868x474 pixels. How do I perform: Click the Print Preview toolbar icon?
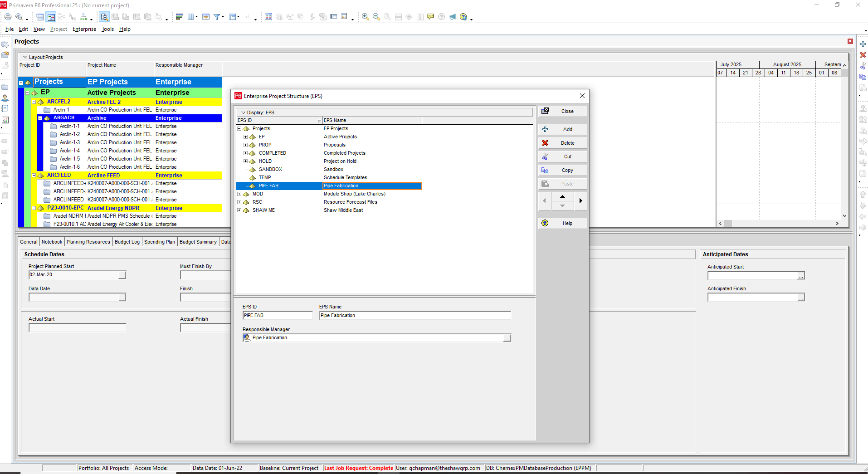(x=19, y=17)
